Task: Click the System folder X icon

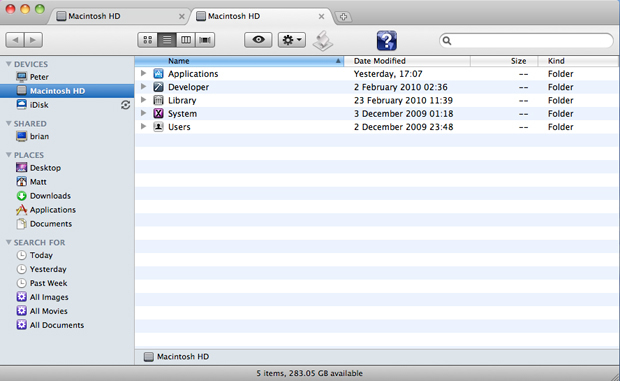Action: point(158,113)
